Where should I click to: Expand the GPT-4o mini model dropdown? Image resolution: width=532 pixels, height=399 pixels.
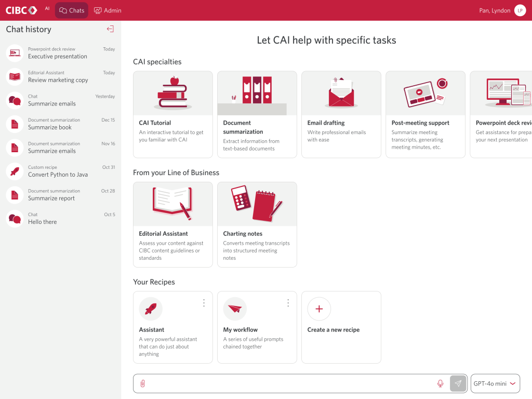[495, 383]
